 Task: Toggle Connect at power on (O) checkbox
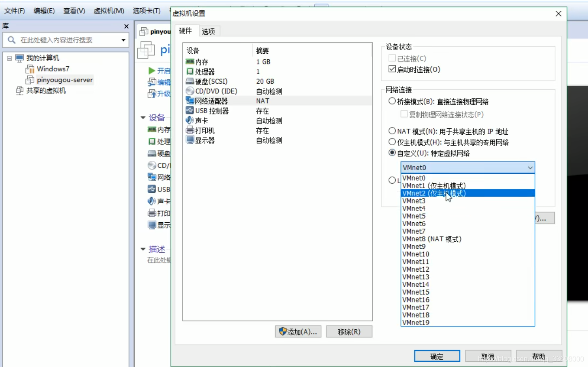(392, 69)
